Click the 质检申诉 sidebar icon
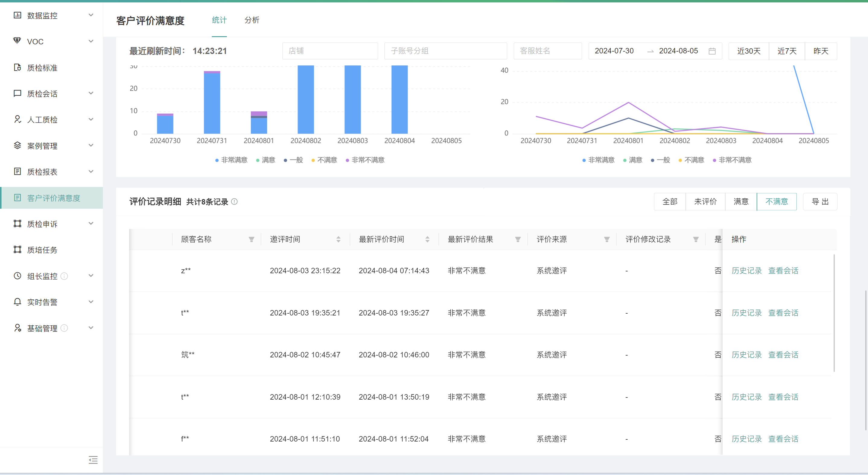 17,224
